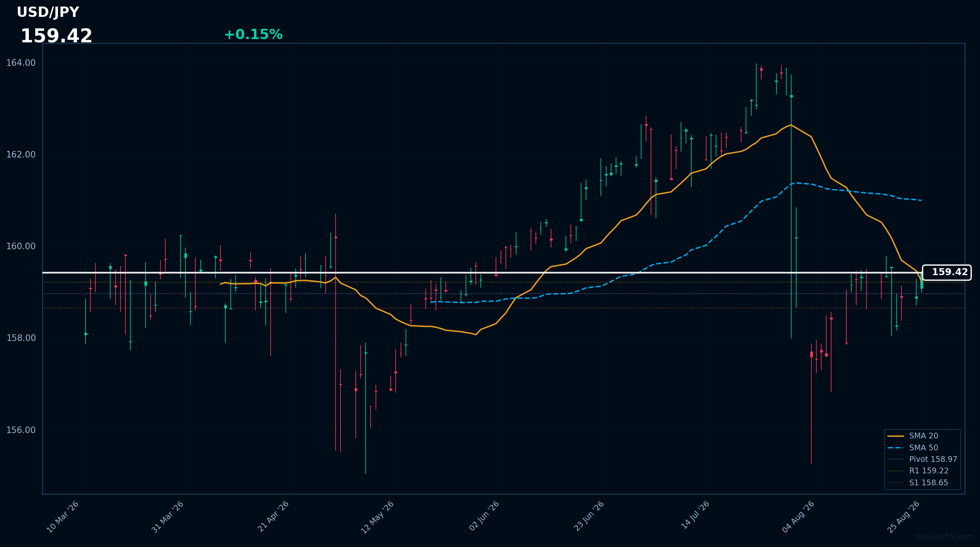
Task: Click the 23 Jun '26 date label
Action: click(588, 517)
